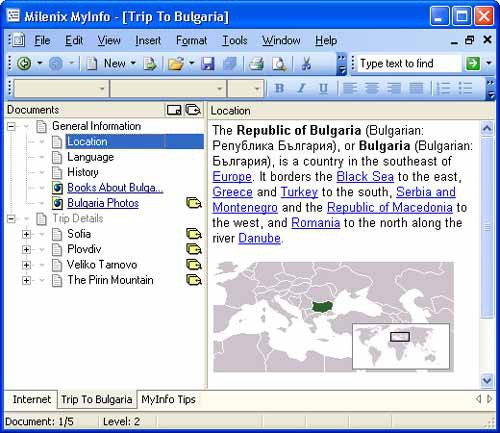Open the Format menu
The image size is (500, 433).
pos(191,41)
